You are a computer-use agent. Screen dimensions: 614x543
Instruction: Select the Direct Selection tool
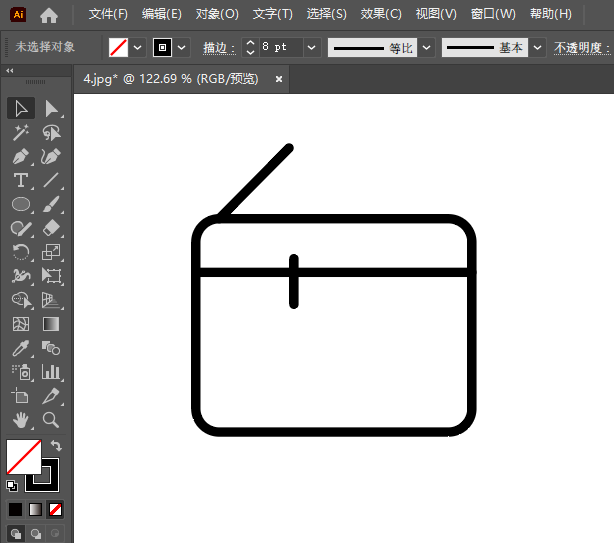click(51, 108)
